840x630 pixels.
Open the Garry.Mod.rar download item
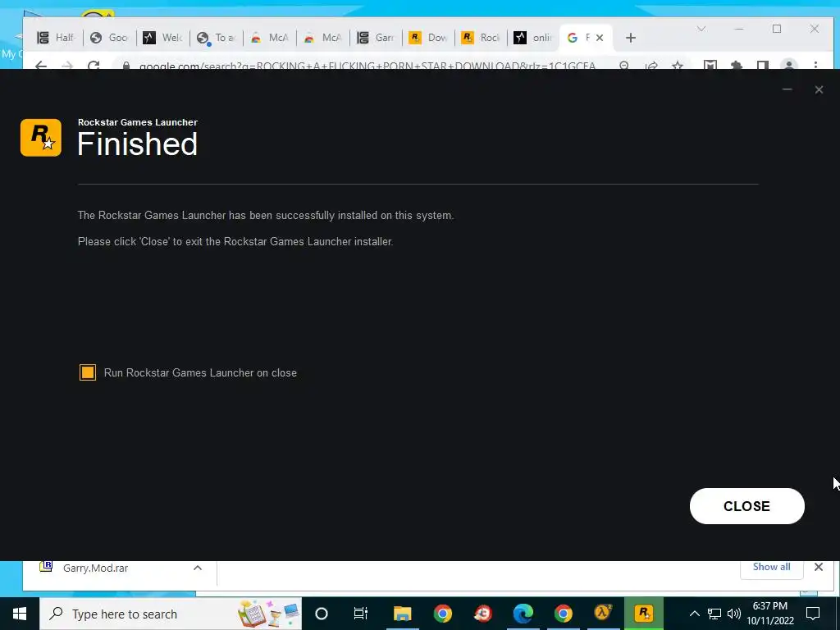point(95,568)
